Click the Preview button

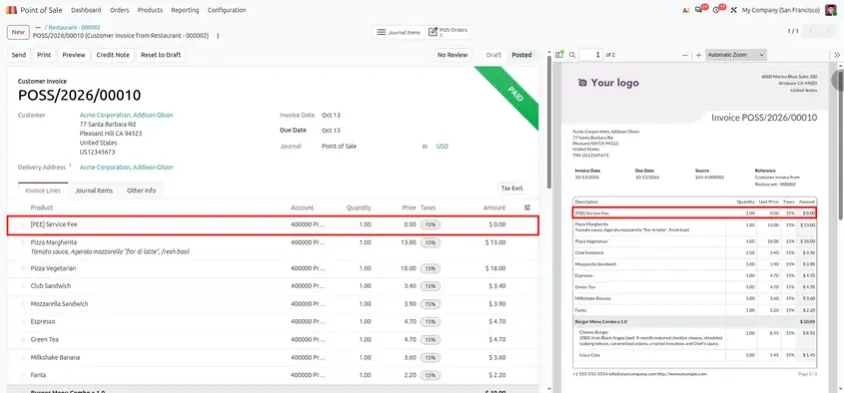point(74,55)
